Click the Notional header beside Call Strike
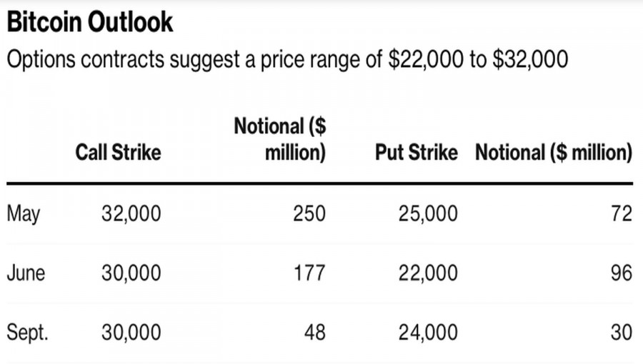 (x=280, y=139)
